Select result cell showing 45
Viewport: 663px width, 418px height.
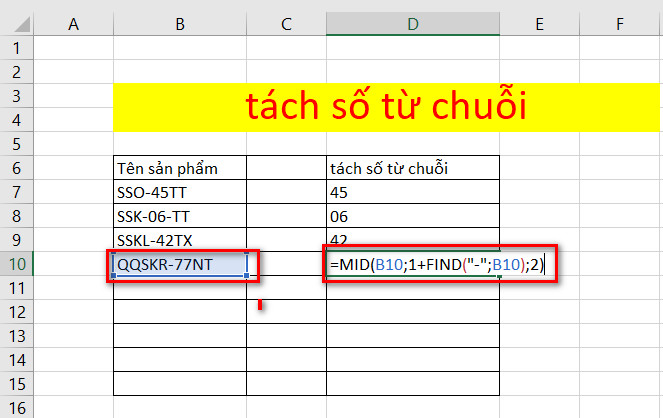pyautogui.click(x=413, y=192)
